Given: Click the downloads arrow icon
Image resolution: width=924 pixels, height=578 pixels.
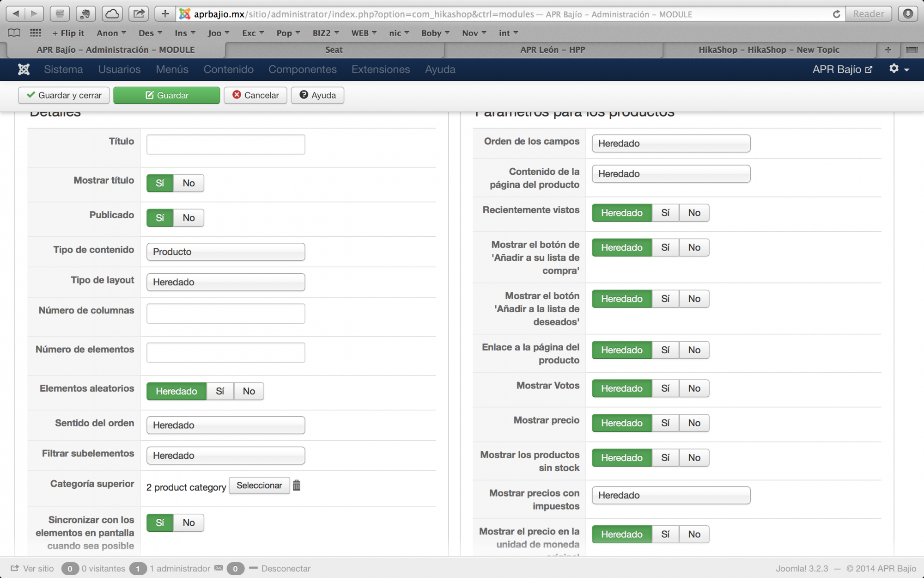Looking at the screenshot, I should point(907,14).
